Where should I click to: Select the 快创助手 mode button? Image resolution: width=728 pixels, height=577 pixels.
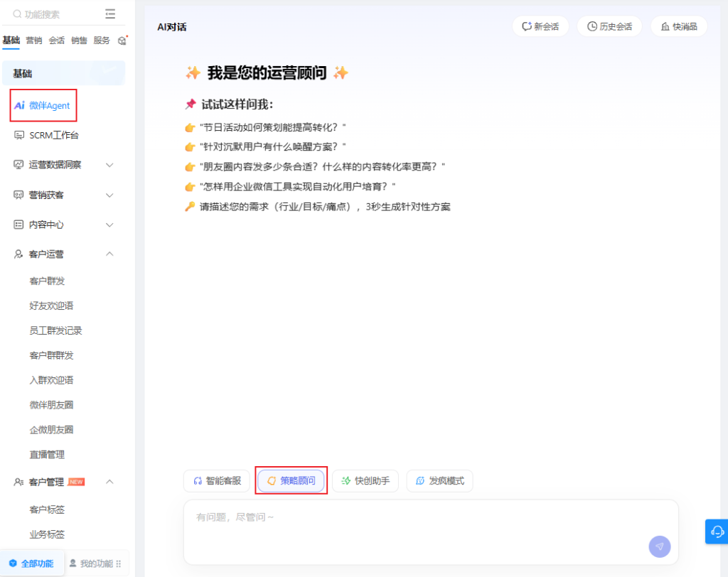[365, 481]
